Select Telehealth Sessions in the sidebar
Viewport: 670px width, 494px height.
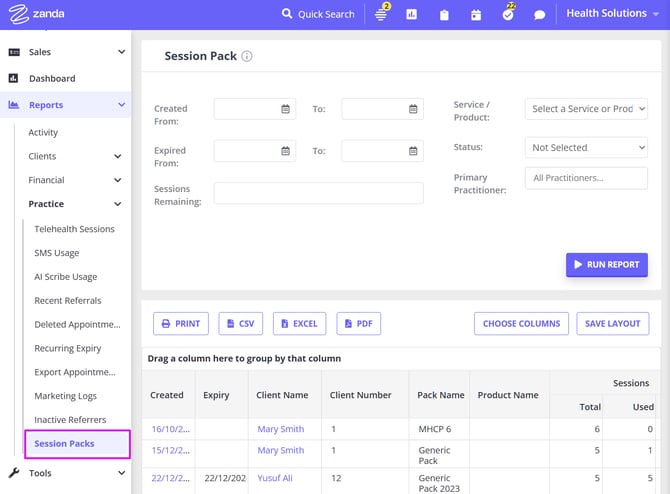74,229
